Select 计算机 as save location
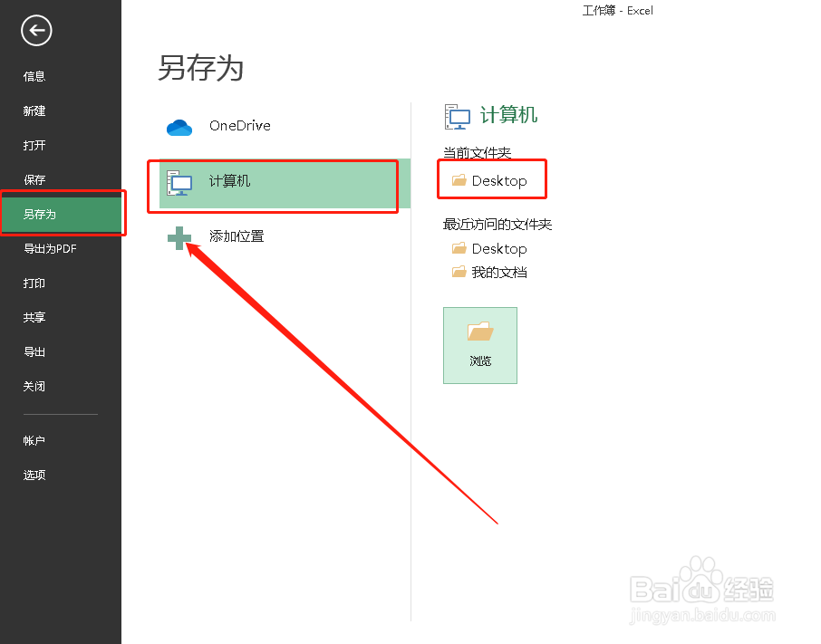This screenshot has height=644, width=821. 285,183
